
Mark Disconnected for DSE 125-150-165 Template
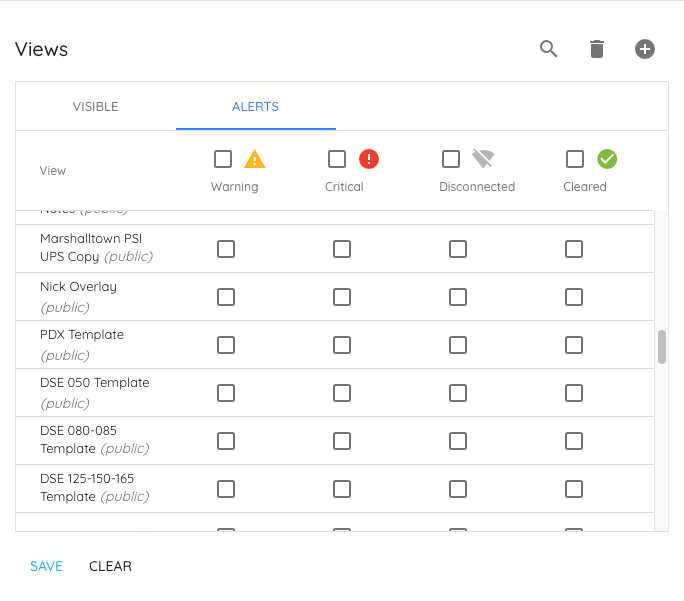click(458, 489)
